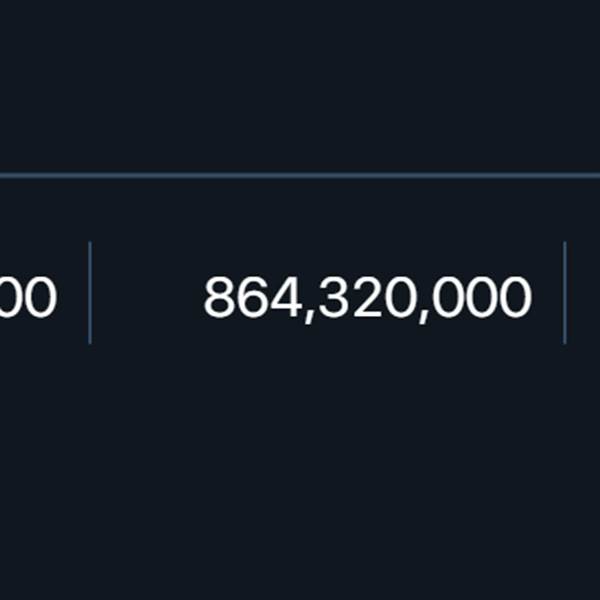Click the space right of the rightmost vertical divider
The height and width of the screenshot is (600, 600).
click(x=584, y=293)
